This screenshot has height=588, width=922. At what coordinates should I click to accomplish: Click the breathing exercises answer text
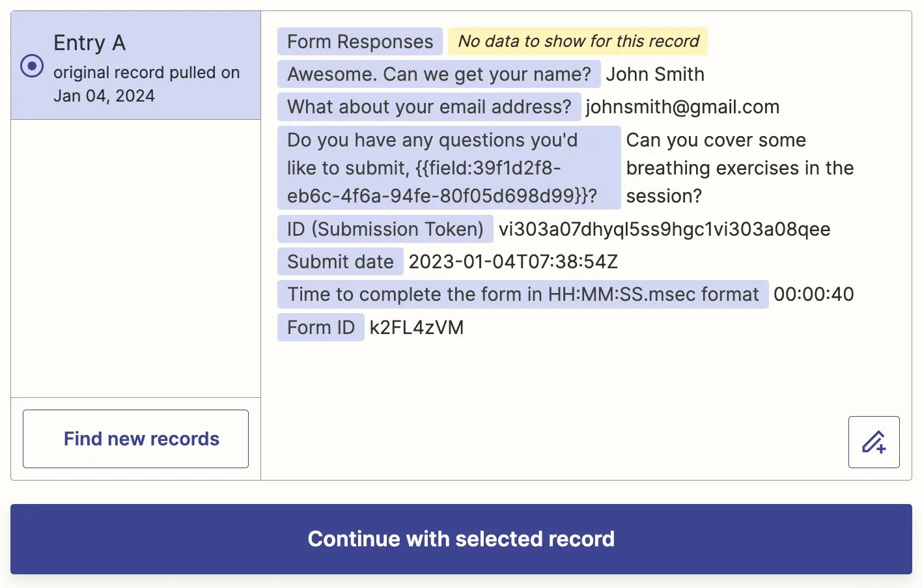[x=740, y=168]
